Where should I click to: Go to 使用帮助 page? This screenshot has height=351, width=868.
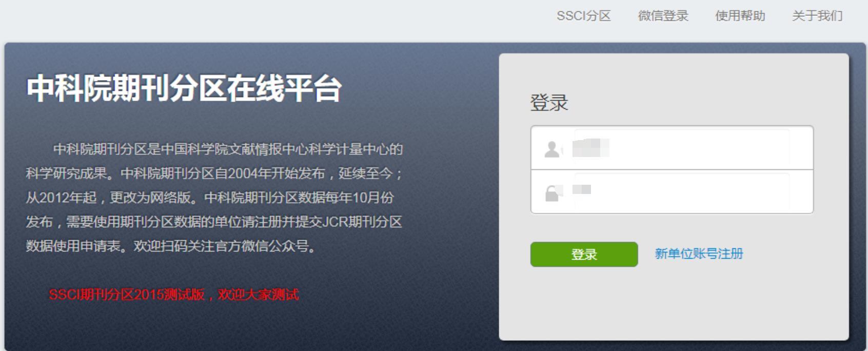tap(740, 16)
